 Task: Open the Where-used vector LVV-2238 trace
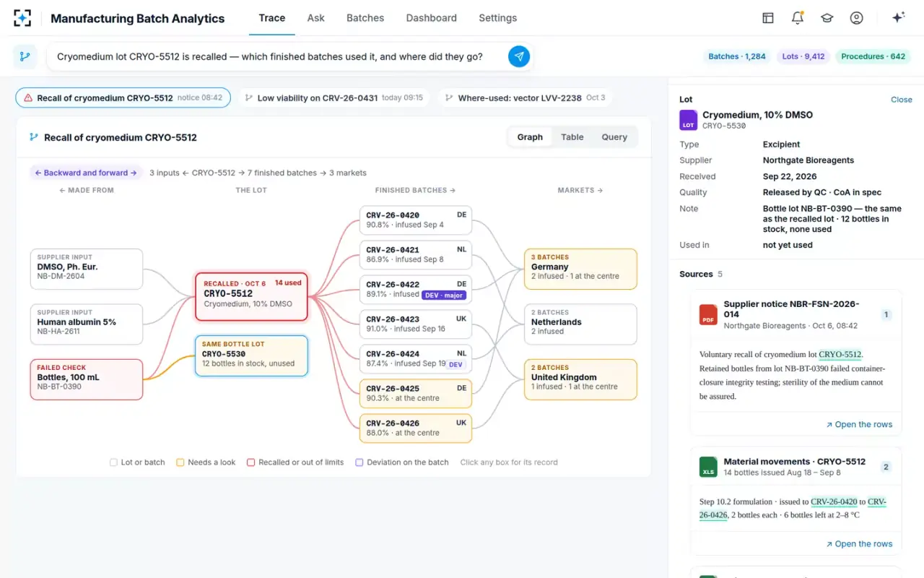pyautogui.click(x=525, y=98)
